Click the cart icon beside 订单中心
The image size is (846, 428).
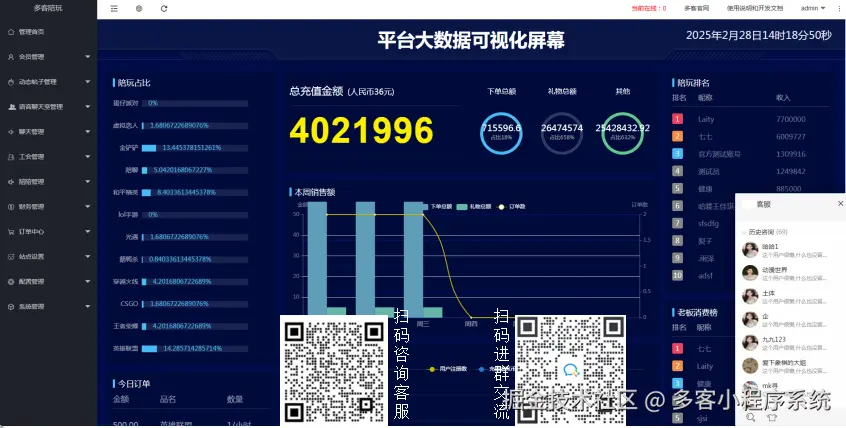(11, 232)
